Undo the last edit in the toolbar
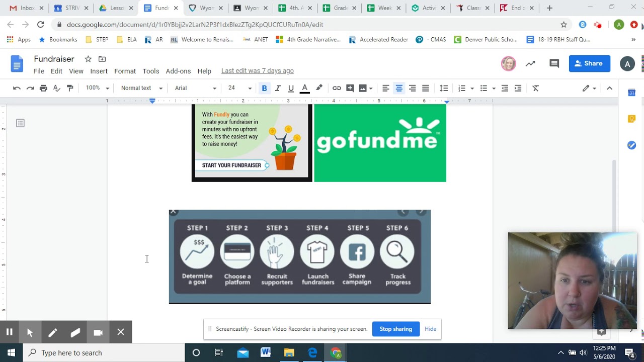The width and height of the screenshot is (644, 362). tap(17, 88)
